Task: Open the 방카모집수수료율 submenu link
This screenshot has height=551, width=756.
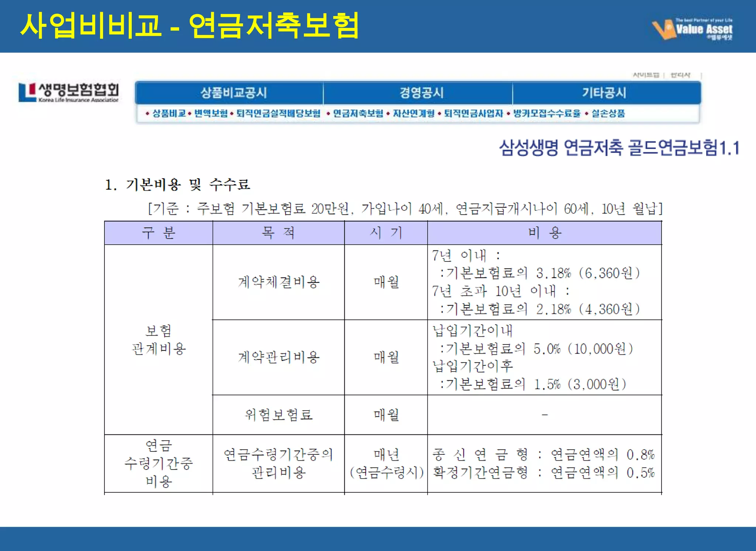Action: 546,113
